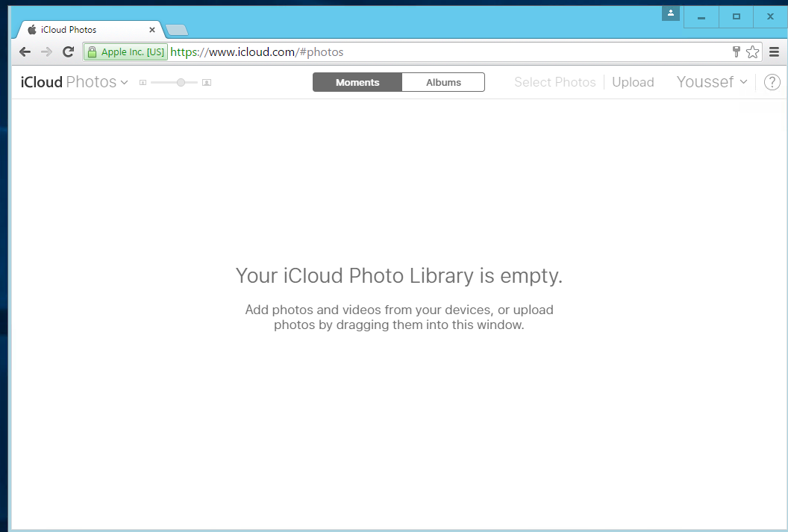
Task: Open the Youssef account dropdown
Action: [712, 82]
